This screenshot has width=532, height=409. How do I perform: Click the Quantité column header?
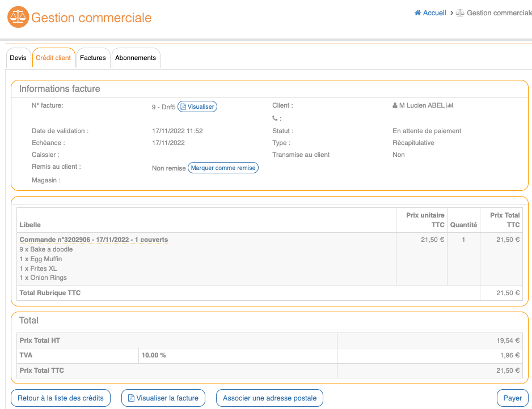(x=463, y=225)
